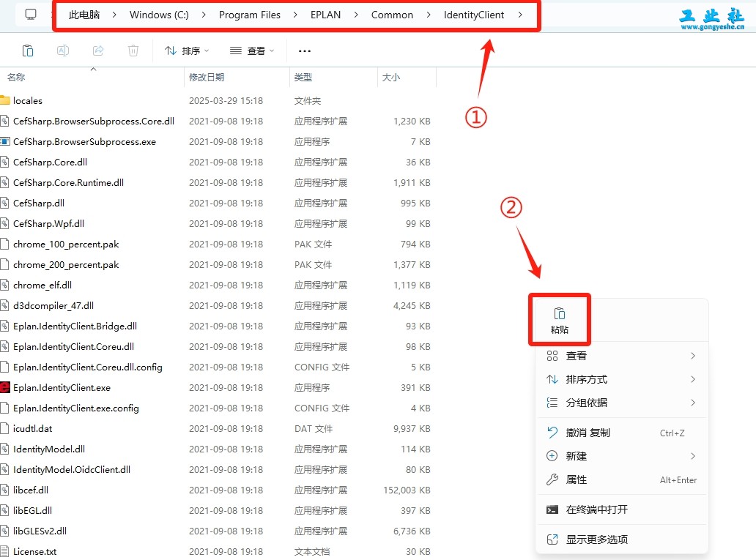Sort by the 修改日期 column header

[x=207, y=77]
